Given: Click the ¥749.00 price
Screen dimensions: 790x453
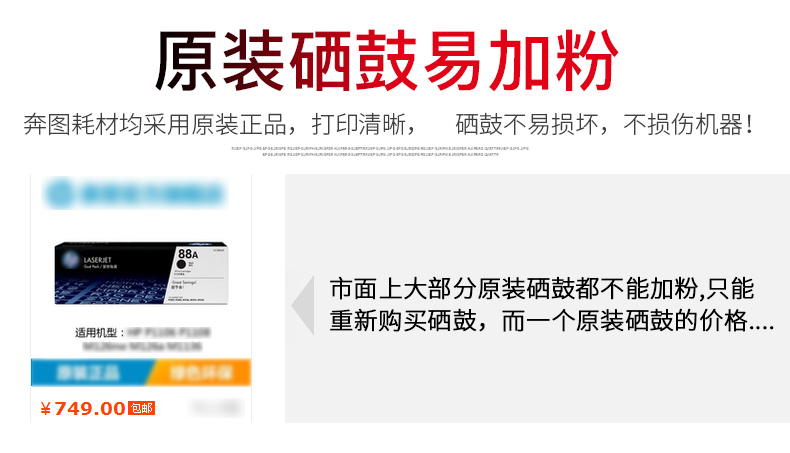Looking at the screenshot, I should [x=83, y=408].
